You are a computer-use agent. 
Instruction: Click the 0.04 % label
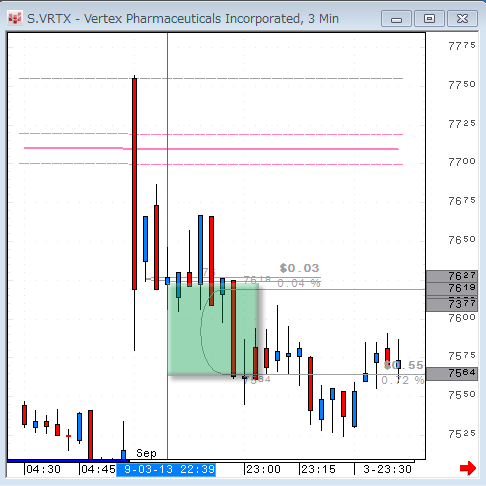pos(299,284)
